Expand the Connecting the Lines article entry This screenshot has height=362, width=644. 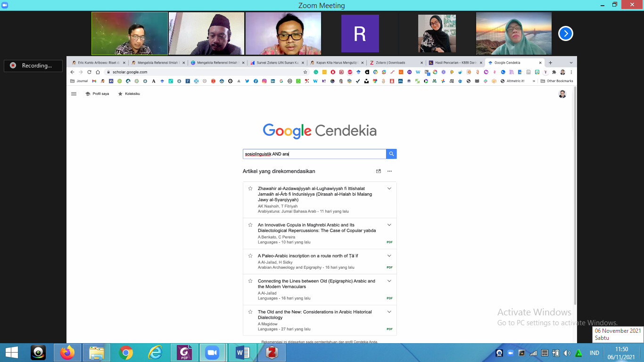coord(389,281)
